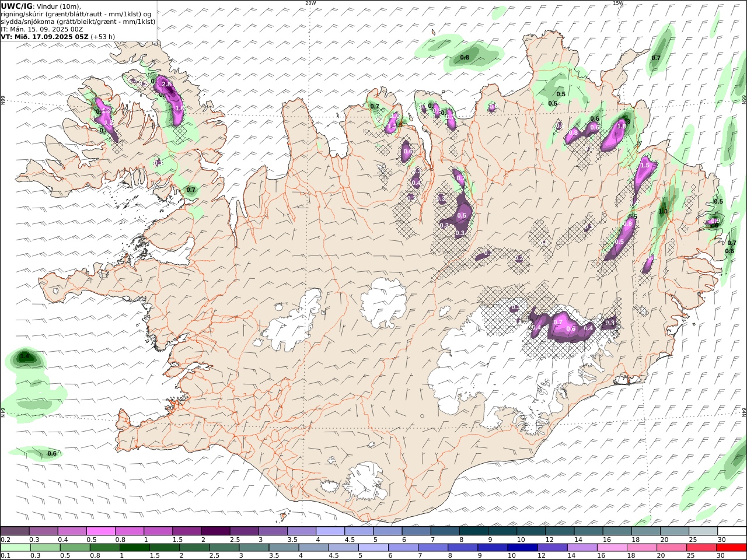The image size is (747, 560).
Task: Click the 0.6 rain value off the southwest coast
Action: pos(51,453)
